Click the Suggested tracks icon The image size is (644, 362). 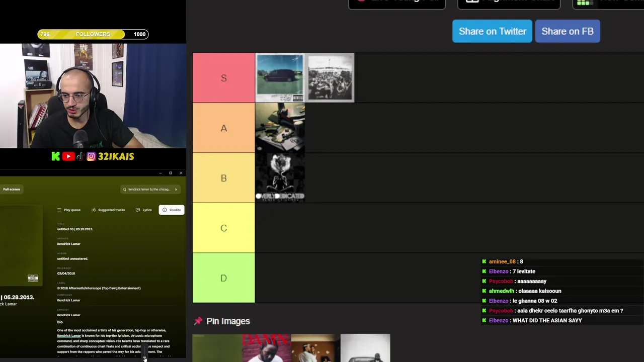(x=94, y=210)
